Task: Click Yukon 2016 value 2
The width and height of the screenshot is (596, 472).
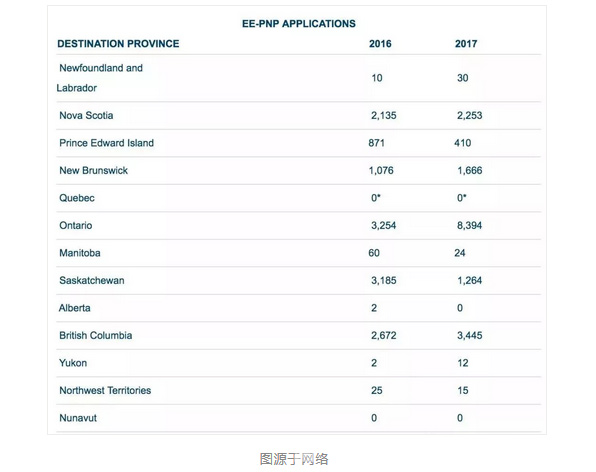Action: pyautogui.click(x=374, y=363)
